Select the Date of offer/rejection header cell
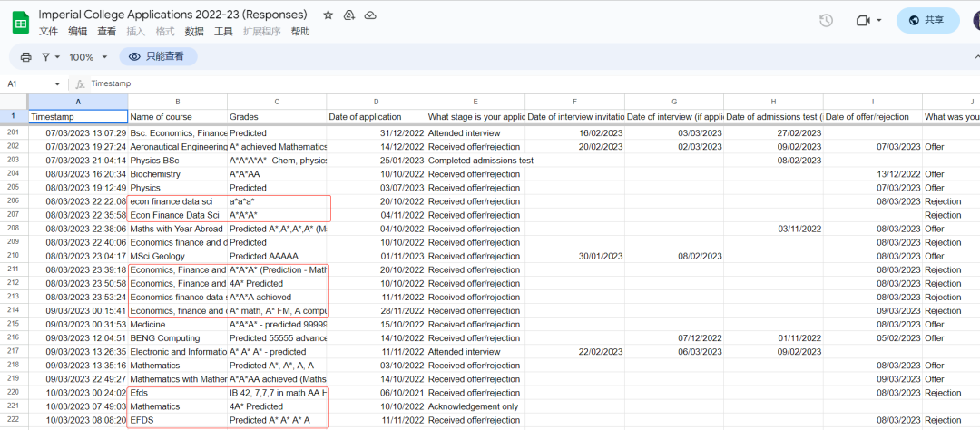Screen dimensions: 980x430 click(x=873, y=117)
